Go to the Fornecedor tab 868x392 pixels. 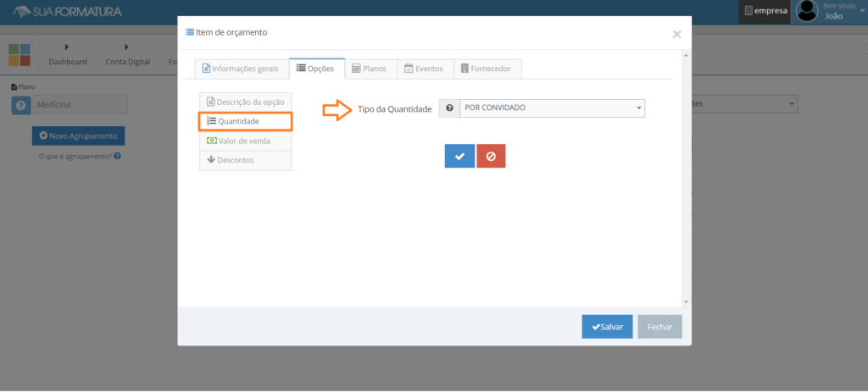(487, 69)
